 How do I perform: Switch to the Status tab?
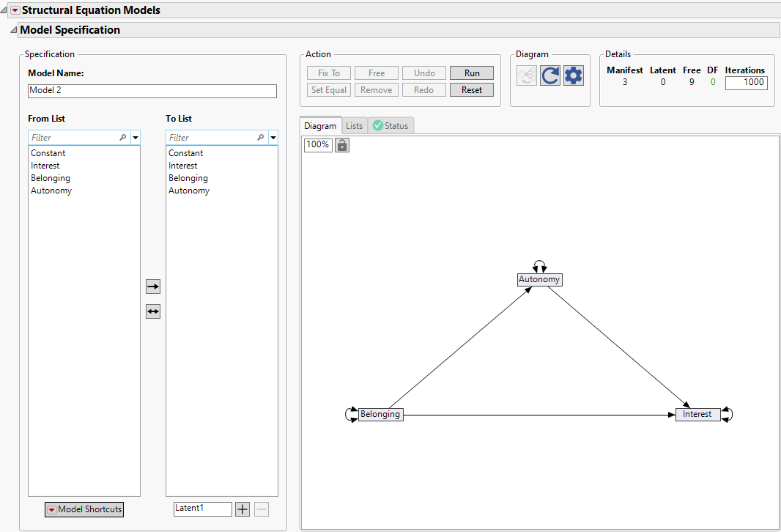(393, 125)
